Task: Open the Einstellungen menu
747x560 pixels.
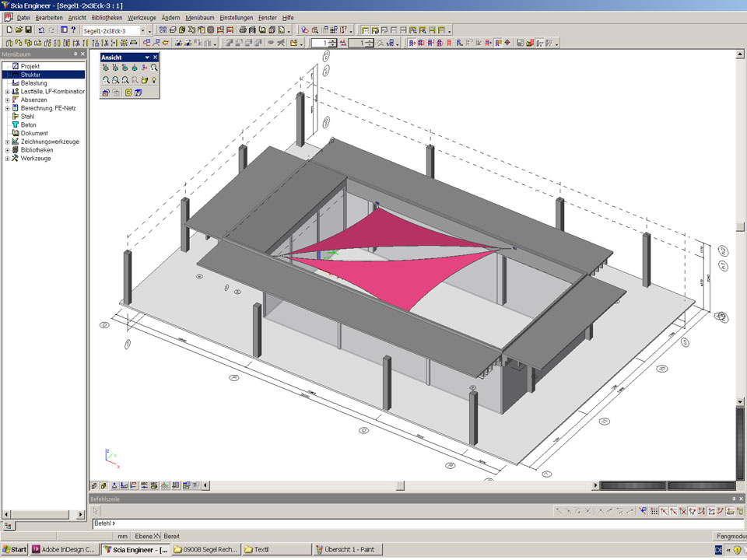Action: coord(237,17)
